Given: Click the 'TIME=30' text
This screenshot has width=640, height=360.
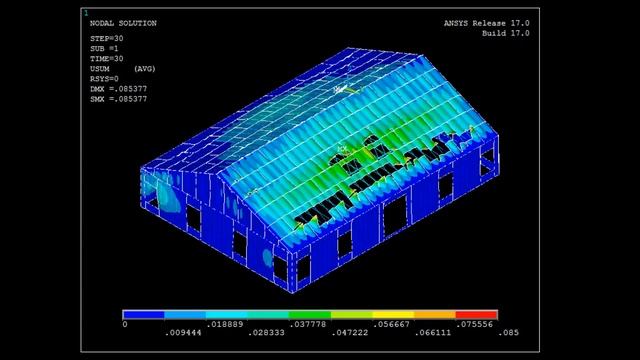Looking at the screenshot, I should [107, 59].
